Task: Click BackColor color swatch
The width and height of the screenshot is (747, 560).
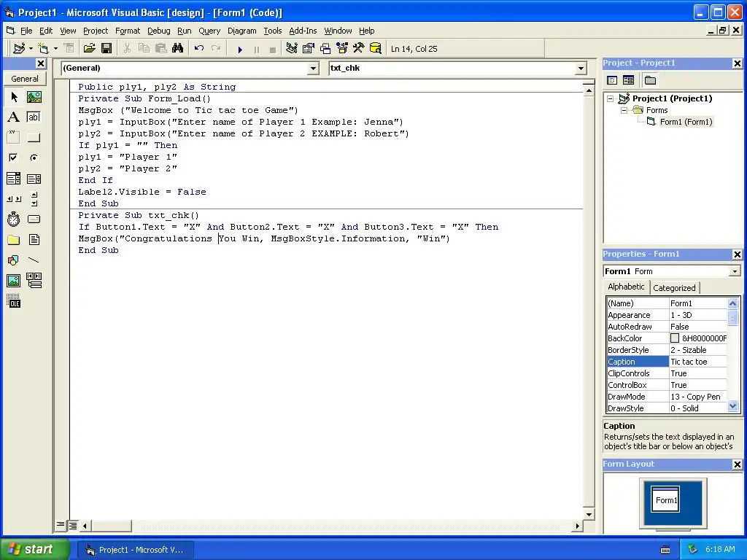Action: (675, 338)
